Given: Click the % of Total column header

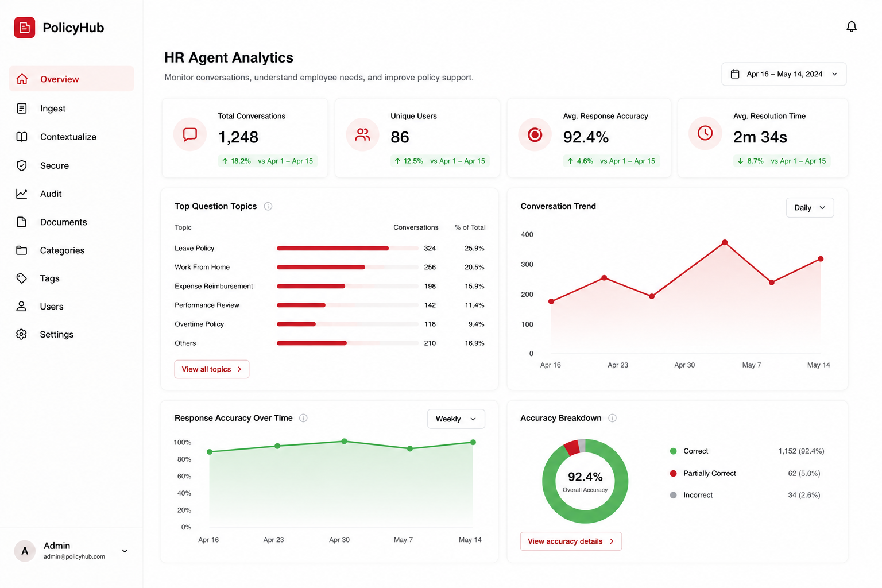Looking at the screenshot, I should pyautogui.click(x=470, y=227).
